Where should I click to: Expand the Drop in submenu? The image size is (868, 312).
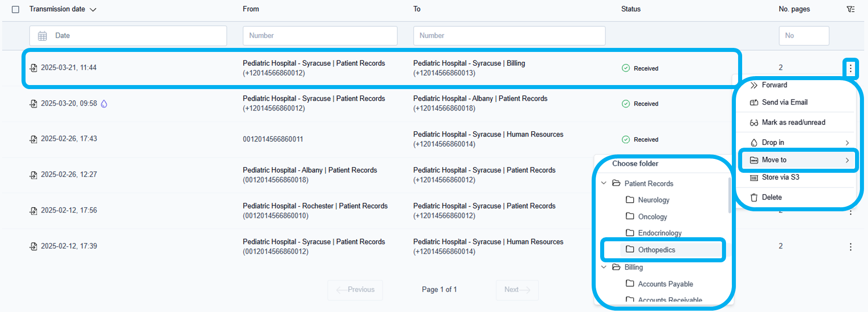(x=847, y=143)
